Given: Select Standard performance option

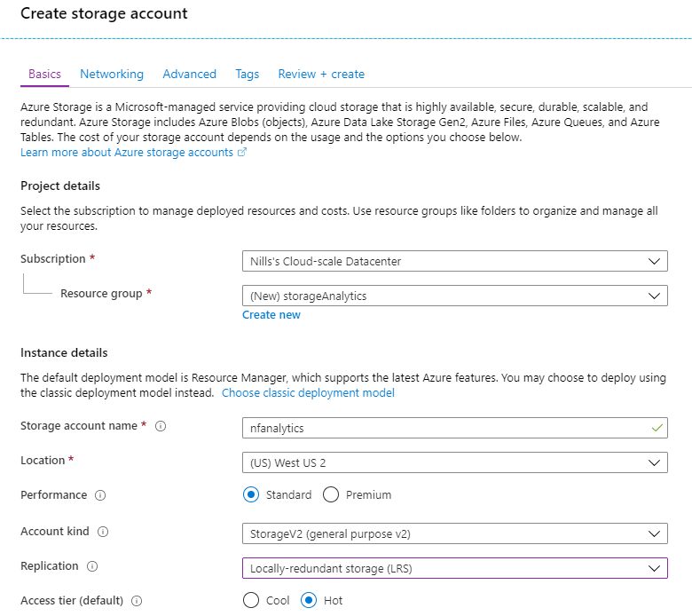Looking at the screenshot, I should point(251,494).
